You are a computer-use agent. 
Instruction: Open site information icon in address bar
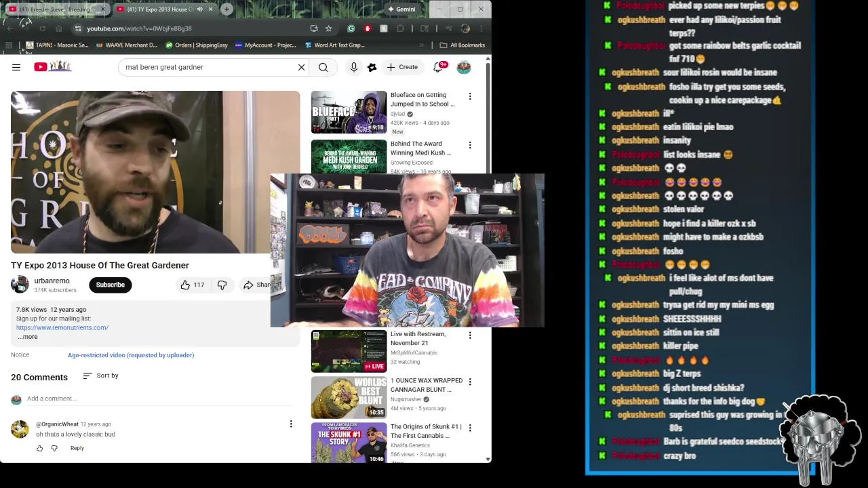tap(78, 28)
